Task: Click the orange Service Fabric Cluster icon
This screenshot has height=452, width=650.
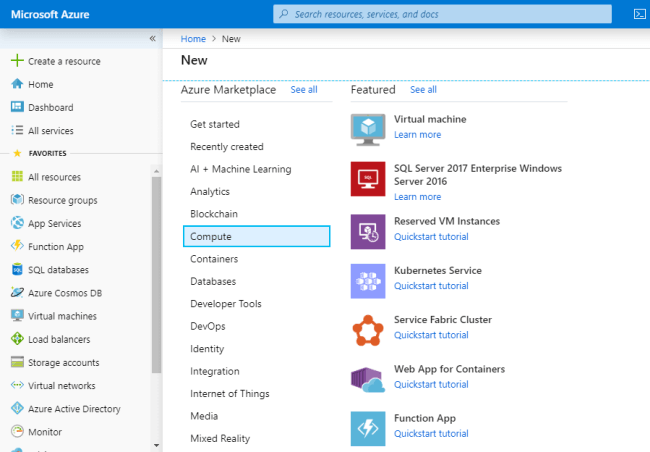Action: coord(368,330)
